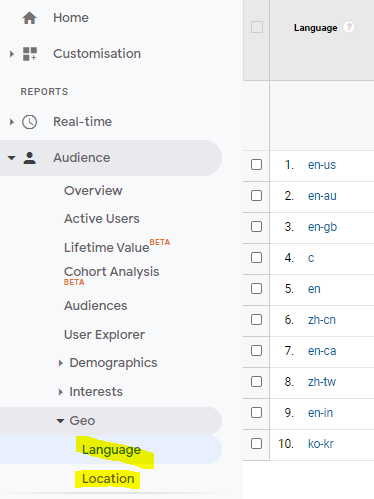Click the zh-tw language link

pyautogui.click(x=322, y=382)
